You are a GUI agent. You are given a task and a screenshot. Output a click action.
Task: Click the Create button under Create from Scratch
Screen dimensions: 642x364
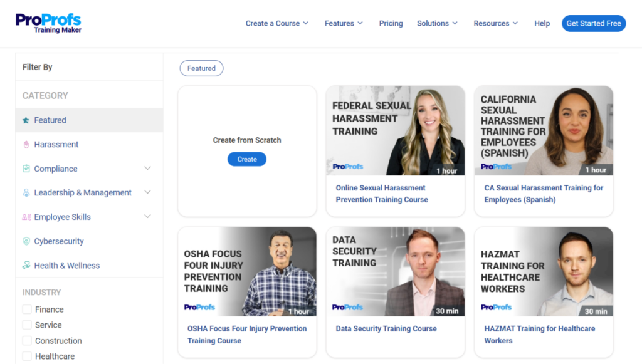pyautogui.click(x=247, y=159)
